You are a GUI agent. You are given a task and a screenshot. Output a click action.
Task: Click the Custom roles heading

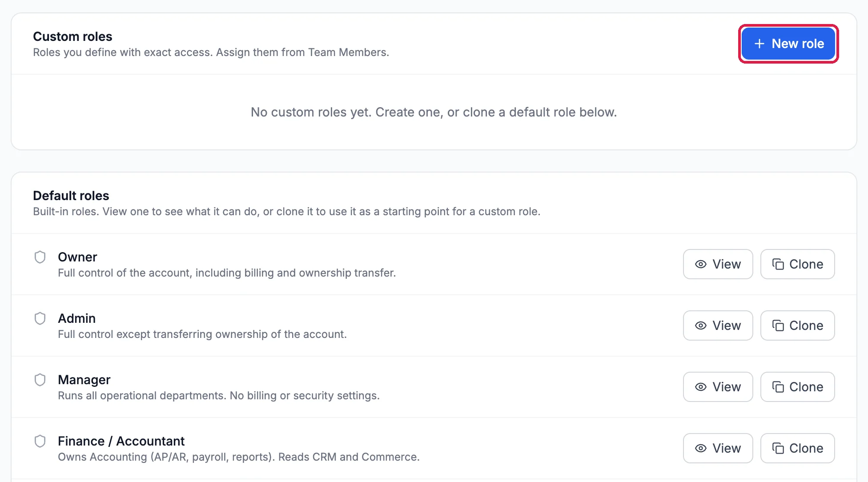coord(72,36)
